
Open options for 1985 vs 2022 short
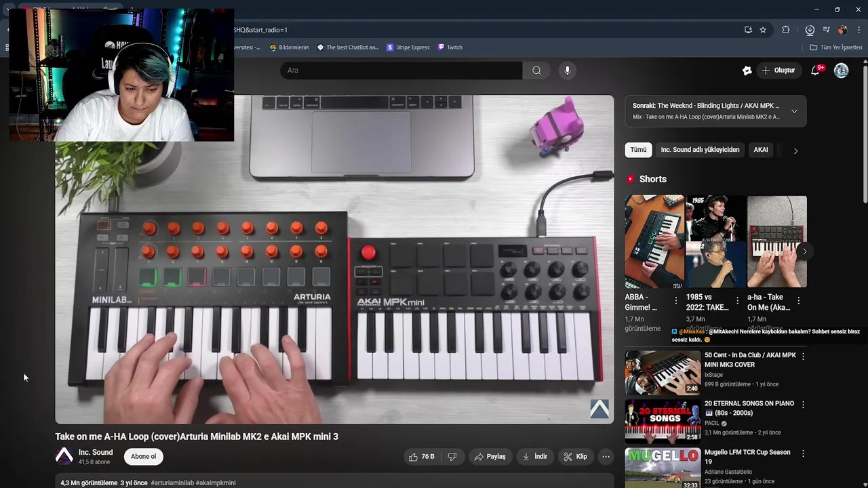coord(737,300)
